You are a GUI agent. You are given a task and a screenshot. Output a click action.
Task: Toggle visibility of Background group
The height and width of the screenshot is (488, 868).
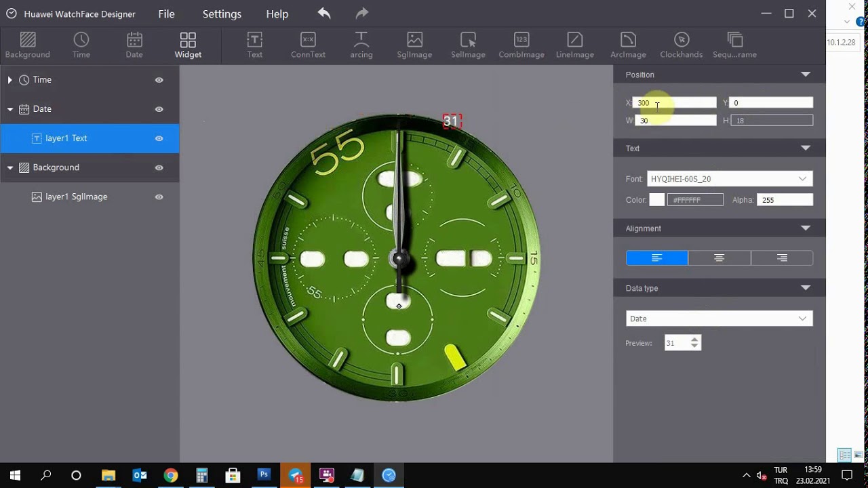tap(159, 167)
